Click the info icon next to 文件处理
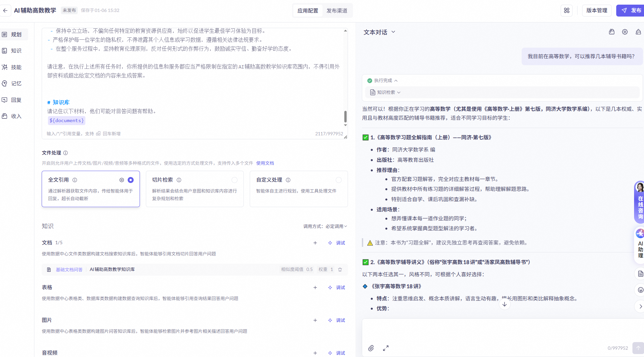This screenshot has height=357, width=644. pos(65,153)
